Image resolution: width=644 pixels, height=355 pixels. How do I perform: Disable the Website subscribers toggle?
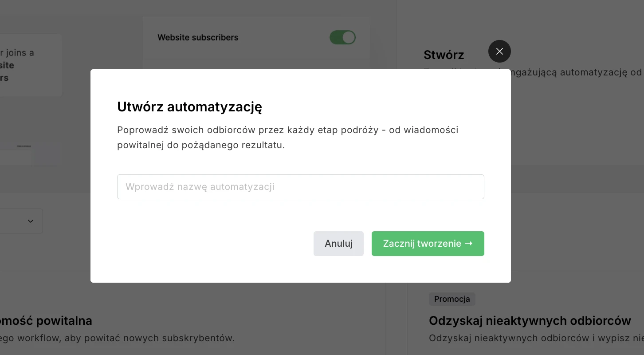[x=342, y=37]
